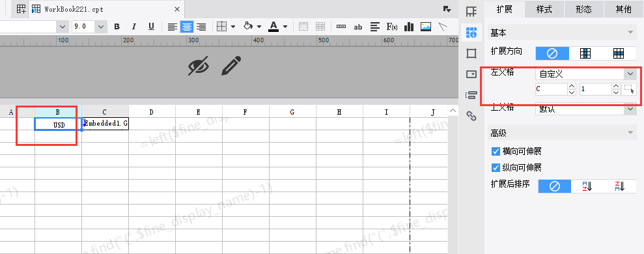Click the merge cells icon
The image size is (644, 254).
click(303, 27)
